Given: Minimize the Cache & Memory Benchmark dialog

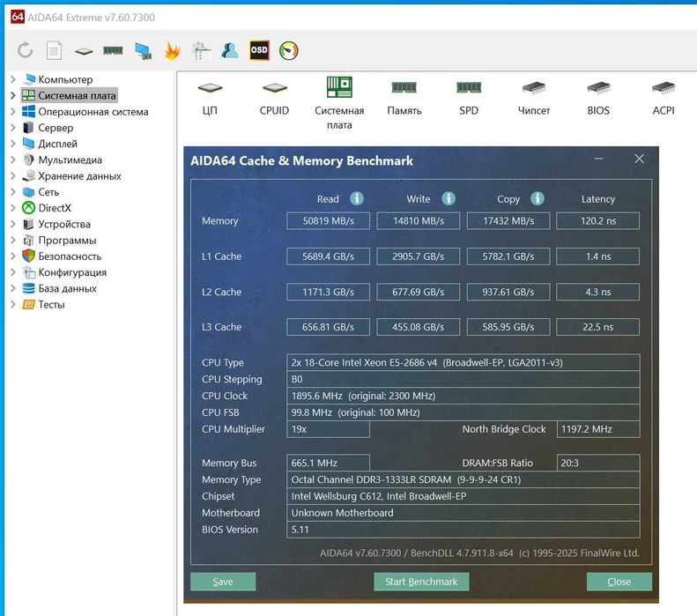Looking at the screenshot, I should pyautogui.click(x=598, y=160).
